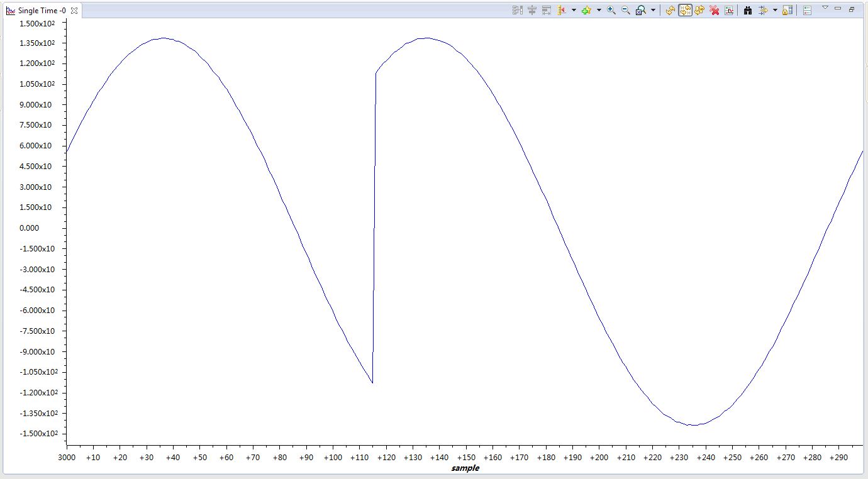Refresh the graph with the plain yellow arrows icon

[x=670, y=10]
